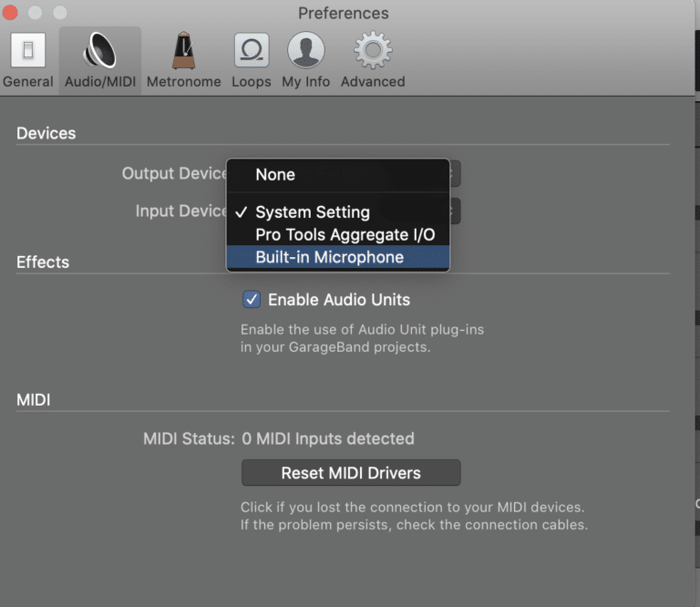The height and width of the screenshot is (607, 700).
Task: Uncheck the Enable Audio Units checkbox
Action: [x=252, y=300]
